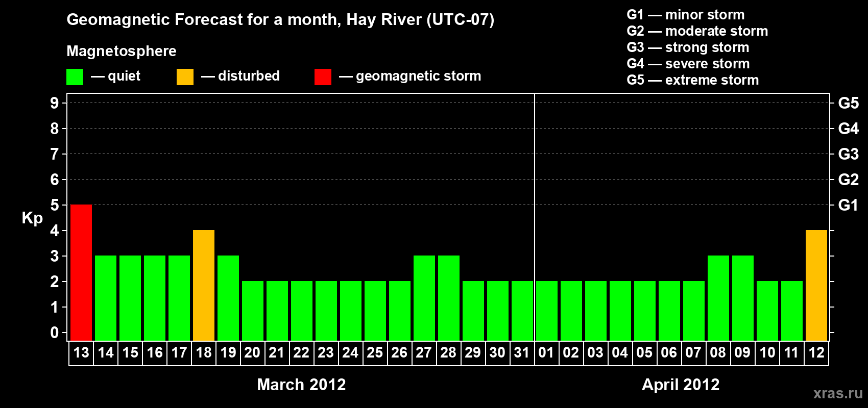The width and height of the screenshot is (868, 408).
Task: Click the 'G4 — severe storm' legend text
Action: (x=688, y=64)
